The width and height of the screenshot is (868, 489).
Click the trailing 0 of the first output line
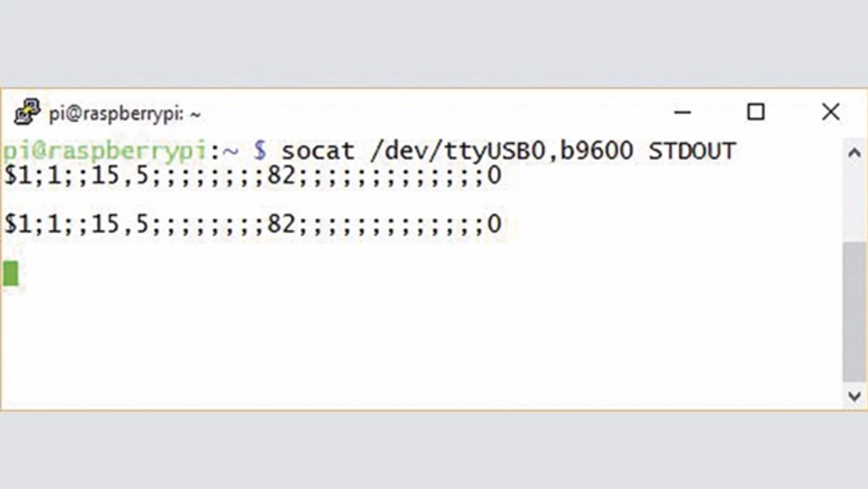[494, 176]
